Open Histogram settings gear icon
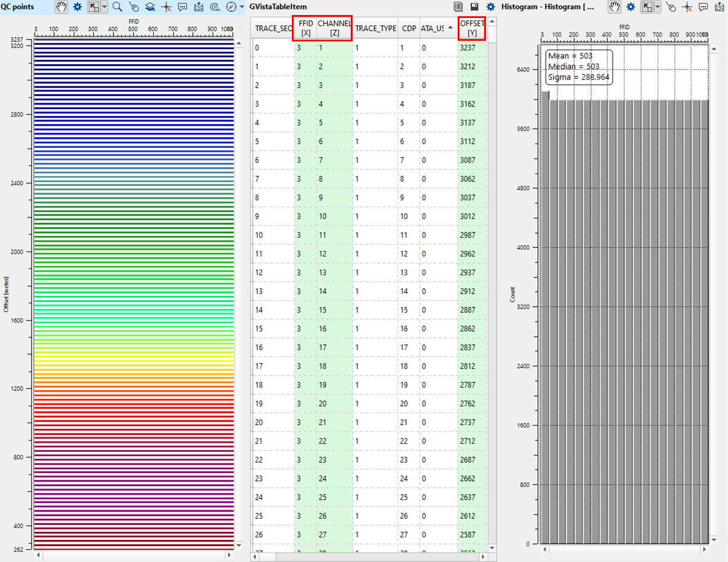The width and height of the screenshot is (728, 562). [x=630, y=7]
